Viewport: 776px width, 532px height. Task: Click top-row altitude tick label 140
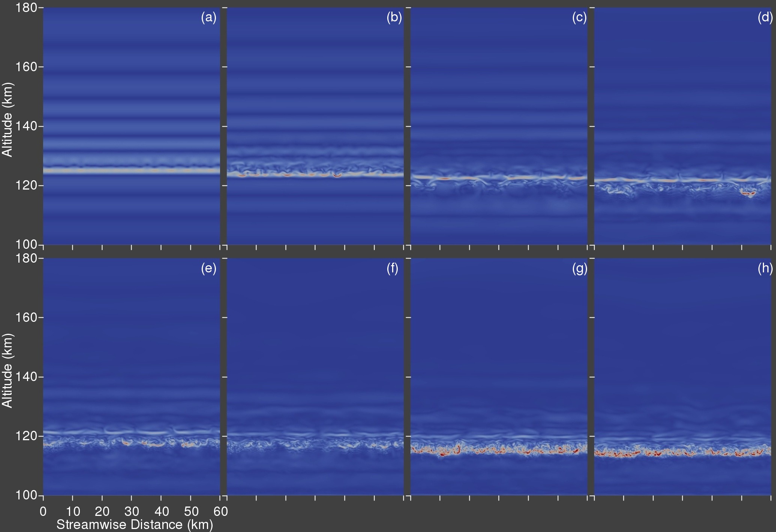click(x=26, y=126)
